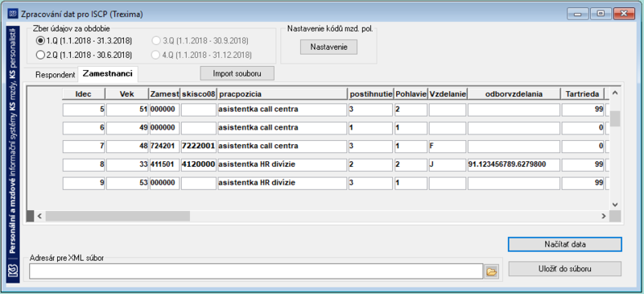
Task: Click the Vek column header
Action: coord(126,94)
